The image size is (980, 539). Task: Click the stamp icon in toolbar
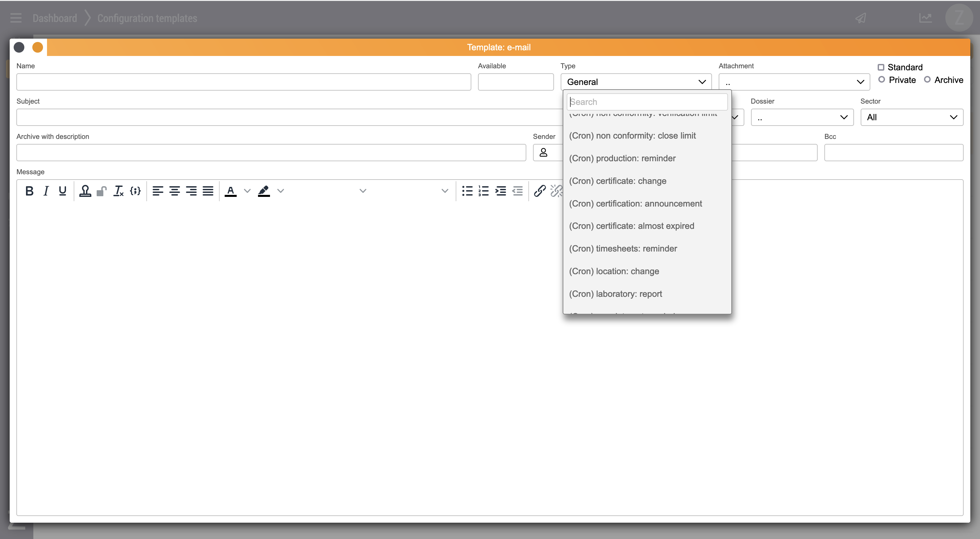coord(85,191)
